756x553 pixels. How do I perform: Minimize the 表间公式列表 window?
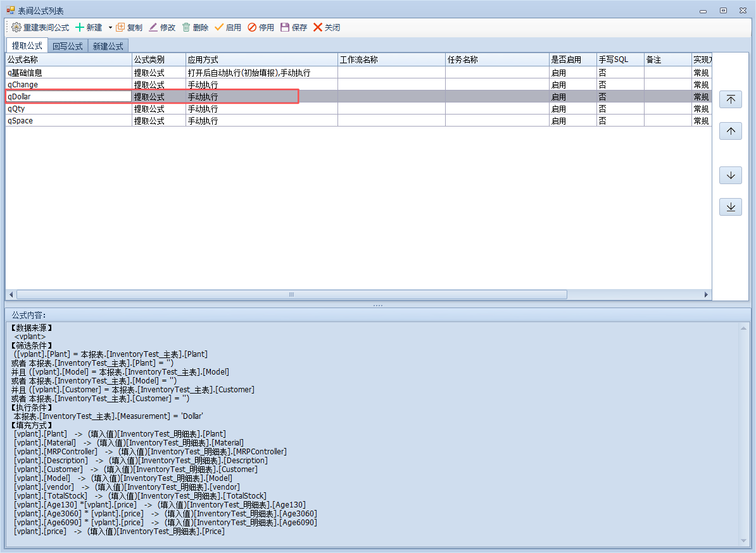[703, 11]
